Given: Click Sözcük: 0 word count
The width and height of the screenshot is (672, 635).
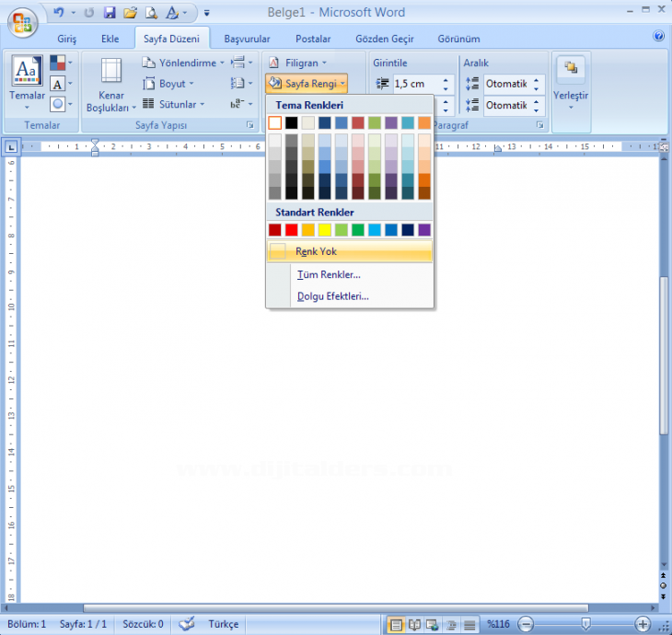Looking at the screenshot, I should click(x=143, y=624).
